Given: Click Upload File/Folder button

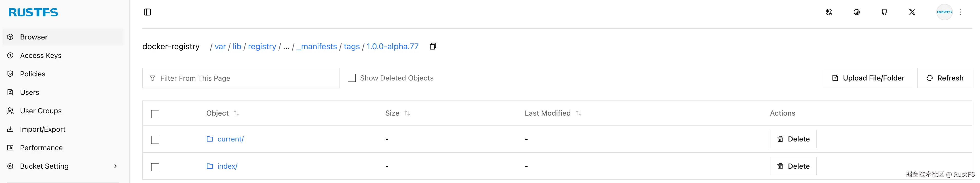Looking at the screenshot, I should [x=868, y=78].
